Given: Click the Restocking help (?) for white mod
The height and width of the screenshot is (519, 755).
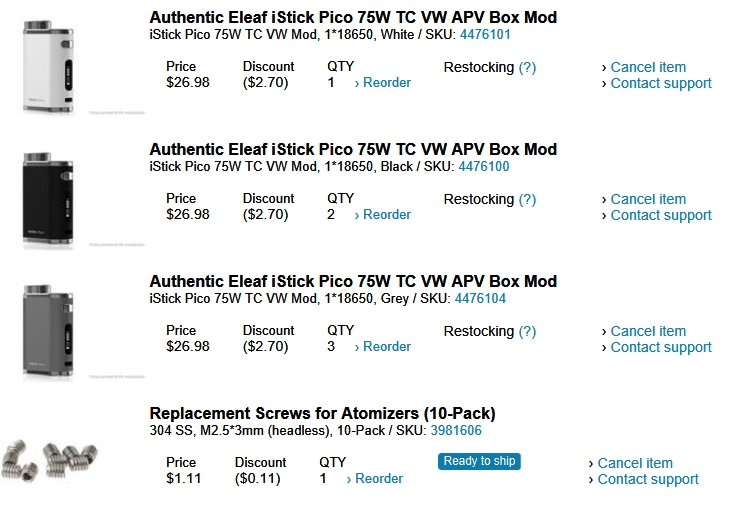Looking at the screenshot, I should (x=527, y=67).
